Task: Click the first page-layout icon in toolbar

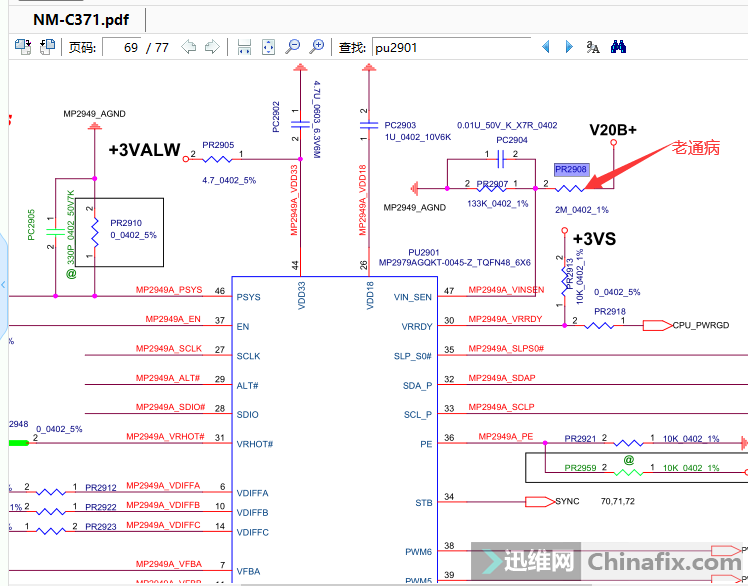Action: point(24,47)
